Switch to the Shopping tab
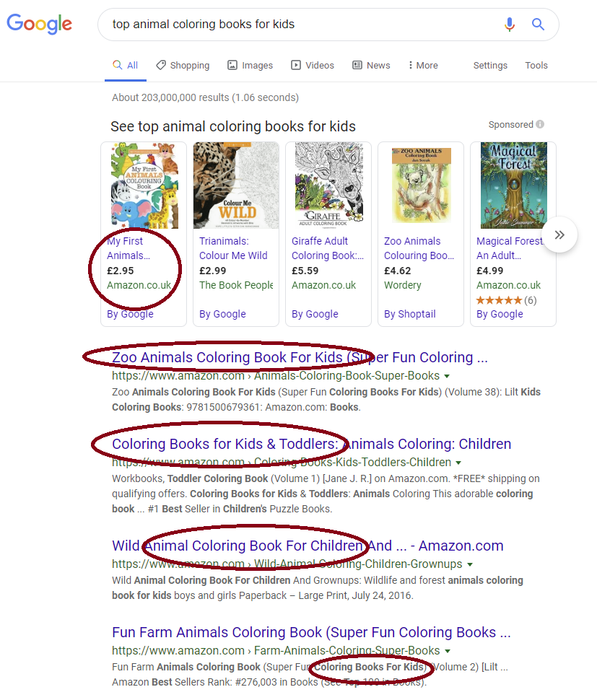The image size is (597, 700). 183,66
